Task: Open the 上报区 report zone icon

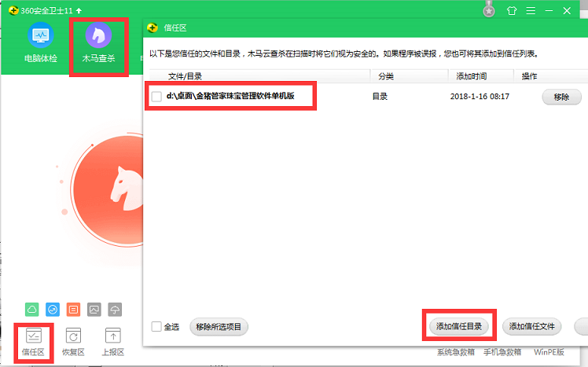Action: (x=113, y=342)
